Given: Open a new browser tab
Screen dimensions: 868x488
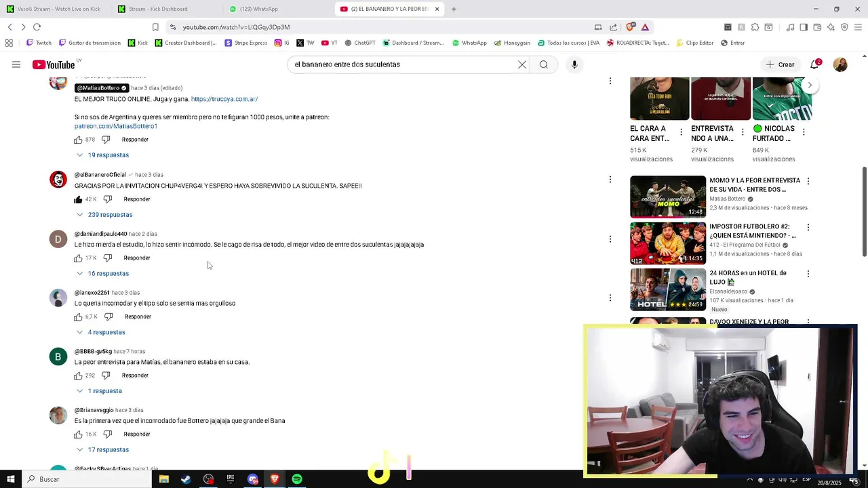Looking at the screenshot, I should pos(454,9).
